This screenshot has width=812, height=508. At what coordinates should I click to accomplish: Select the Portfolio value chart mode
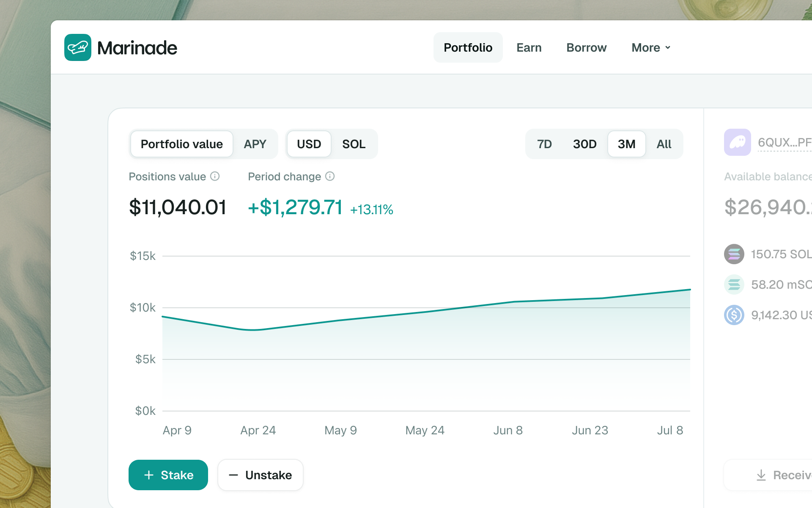pyautogui.click(x=182, y=144)
